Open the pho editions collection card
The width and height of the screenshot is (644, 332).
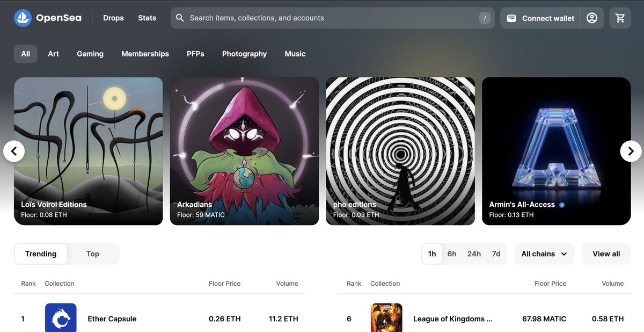pos(400,151)
